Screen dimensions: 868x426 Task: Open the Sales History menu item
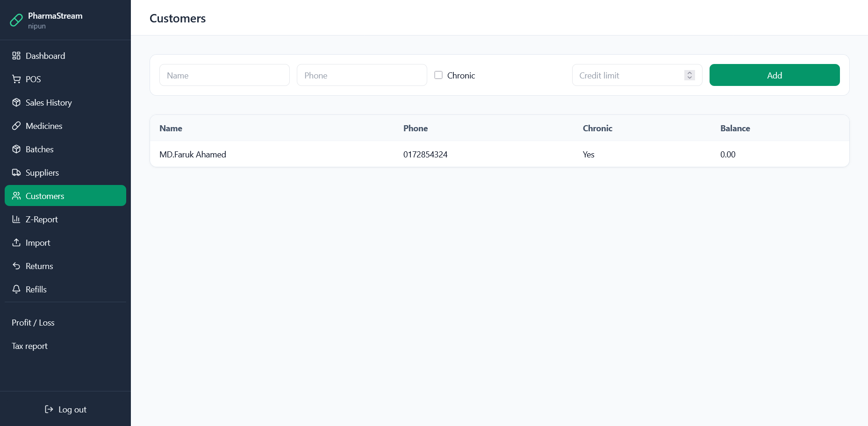49,102
